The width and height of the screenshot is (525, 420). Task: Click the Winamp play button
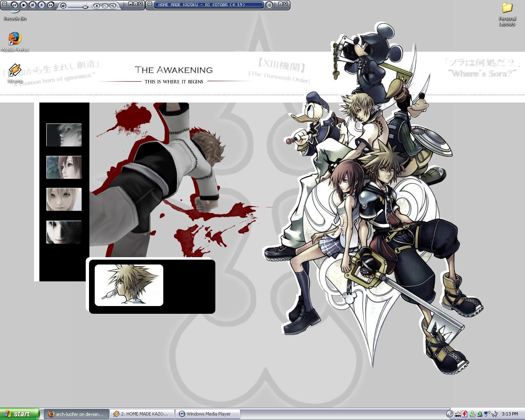tap(23, 5)
